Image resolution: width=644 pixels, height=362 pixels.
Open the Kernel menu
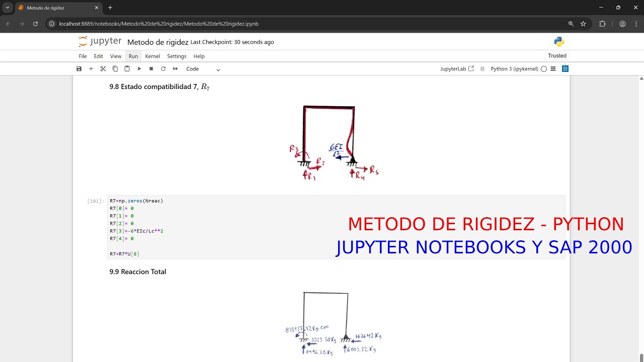tap(152, 56)
